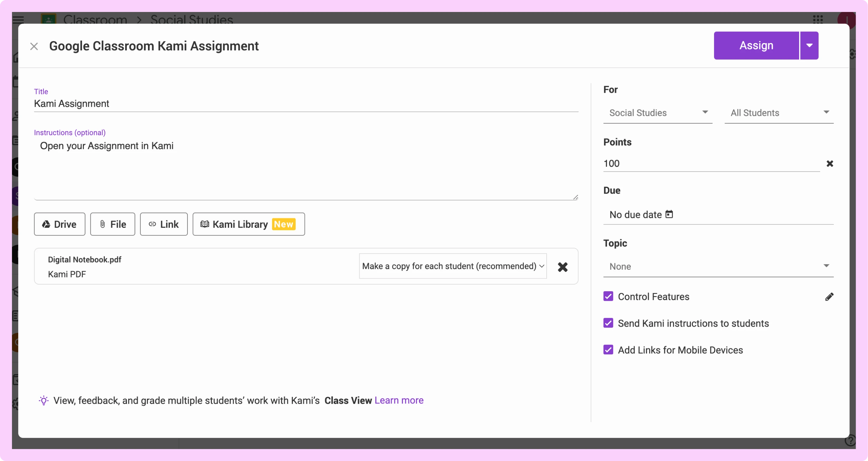
Task: Toggle Send Kami instructions to students
Action: (608, 323)
